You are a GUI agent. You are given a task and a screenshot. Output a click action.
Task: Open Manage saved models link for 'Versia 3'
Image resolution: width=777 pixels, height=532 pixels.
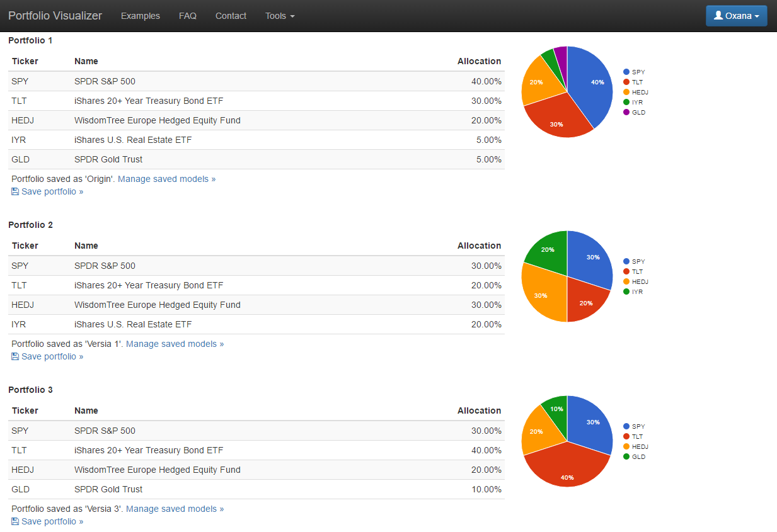click(x=175, y=509)
